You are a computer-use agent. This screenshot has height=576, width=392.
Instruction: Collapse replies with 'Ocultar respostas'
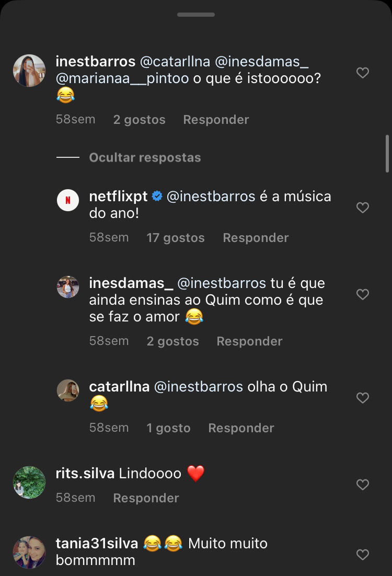point(145,157)
